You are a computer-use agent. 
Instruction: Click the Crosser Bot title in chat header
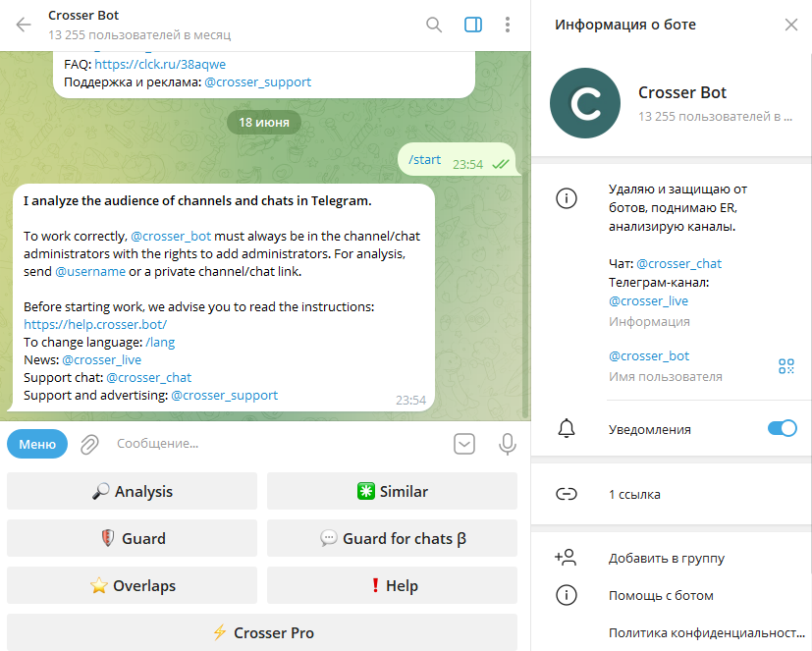click(83, 16)
